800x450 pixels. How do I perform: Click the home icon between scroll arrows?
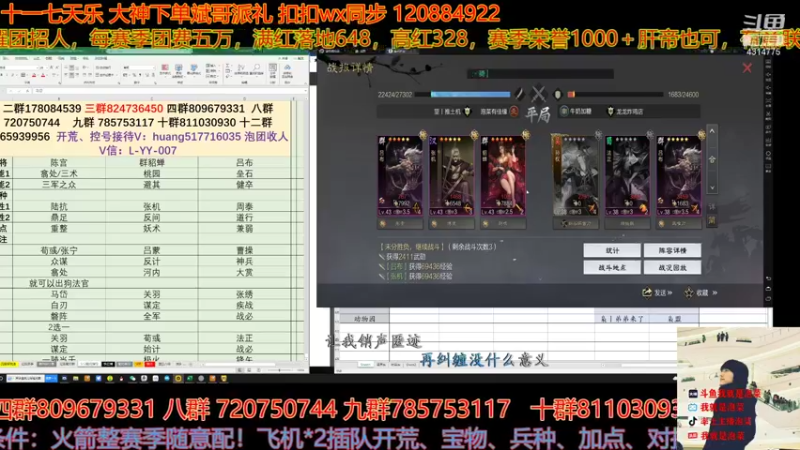click(712, 159)
